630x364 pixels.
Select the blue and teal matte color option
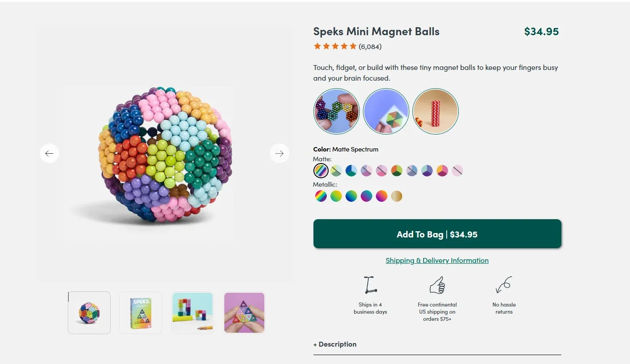click(x=351, y=171)
